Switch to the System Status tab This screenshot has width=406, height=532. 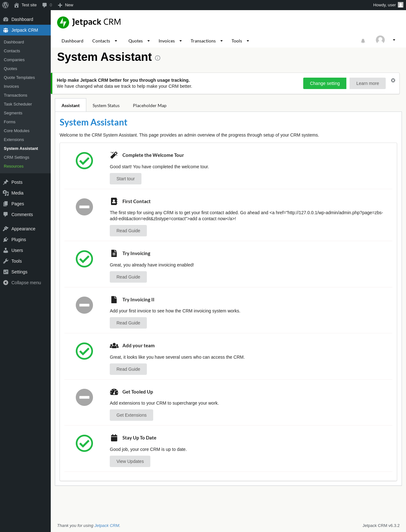[106, 106]
